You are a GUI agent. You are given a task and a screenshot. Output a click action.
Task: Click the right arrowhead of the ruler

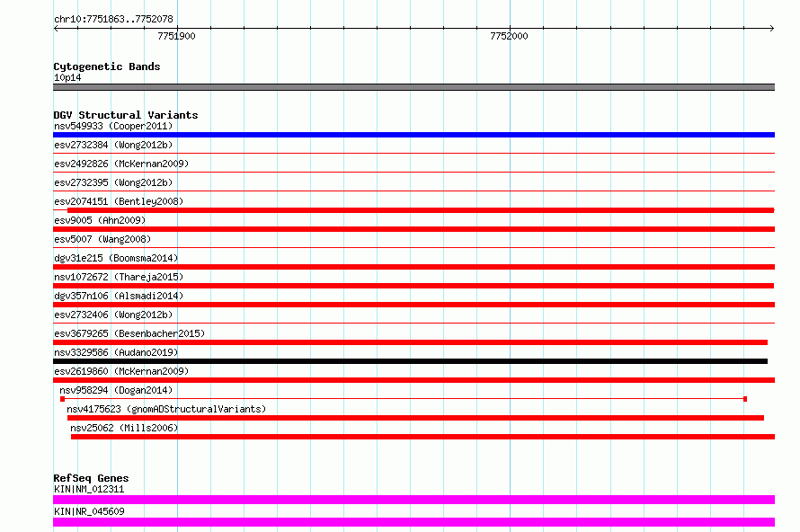[x=772, y=28]
